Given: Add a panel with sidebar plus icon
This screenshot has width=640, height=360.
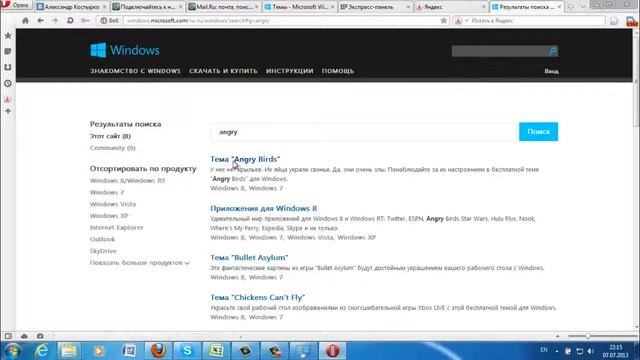Looking at the screenshot, I should [8, 111].
